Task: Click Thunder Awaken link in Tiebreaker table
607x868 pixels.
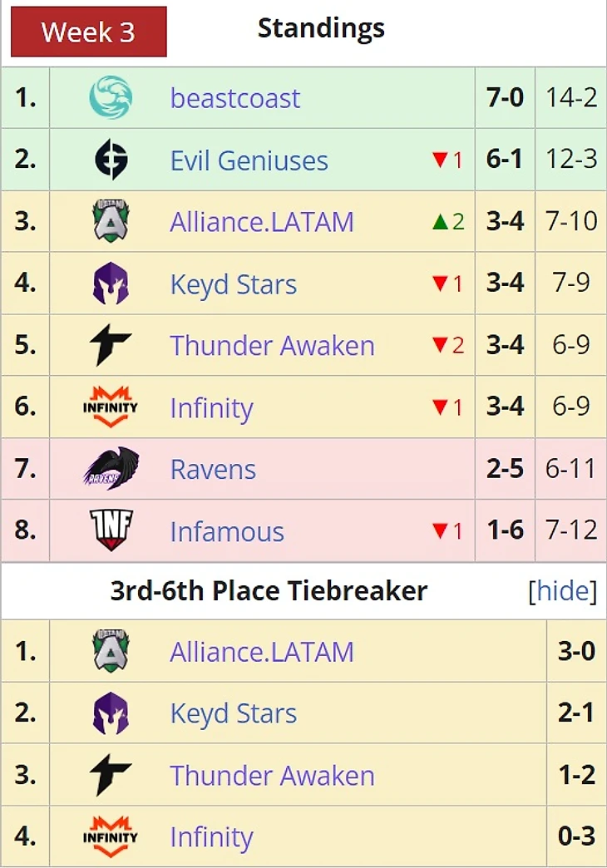Action: point(272,776)
